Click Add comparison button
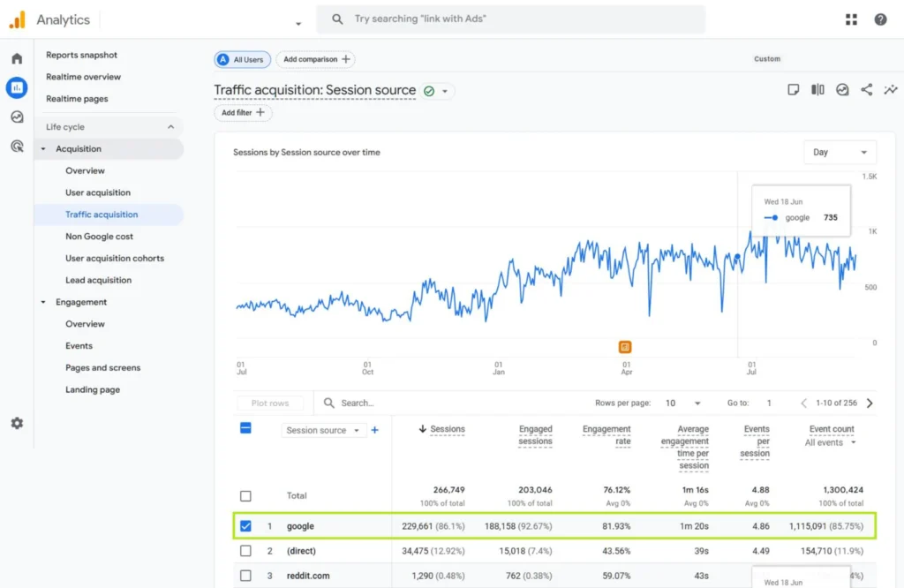 [x=316, y=59]
